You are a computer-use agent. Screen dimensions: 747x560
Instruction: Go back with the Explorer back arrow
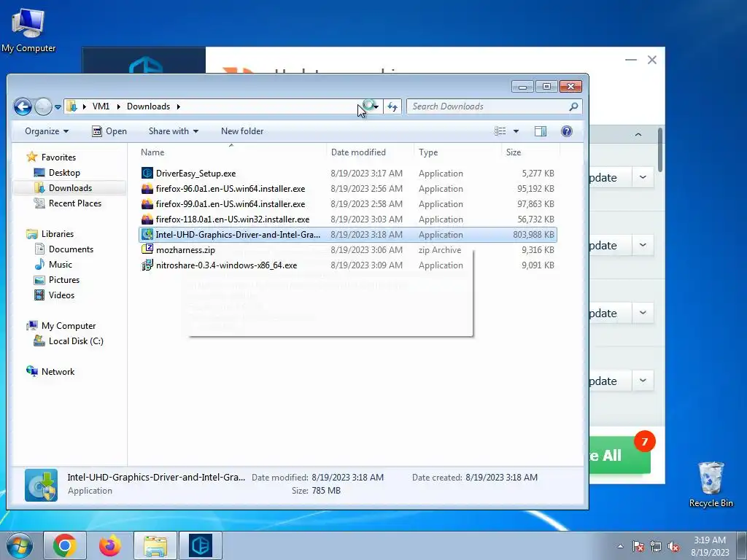(x=23, y=106)
